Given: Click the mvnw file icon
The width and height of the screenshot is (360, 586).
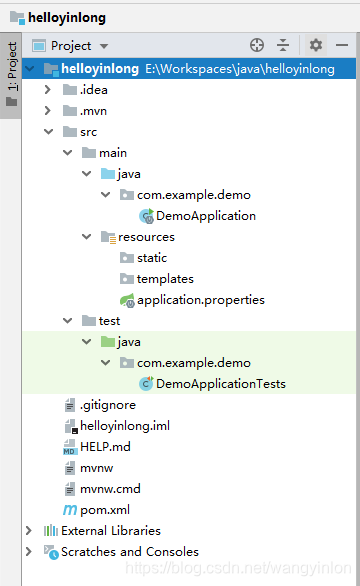Looking at the screenshot, I should [x=70, y=468].
